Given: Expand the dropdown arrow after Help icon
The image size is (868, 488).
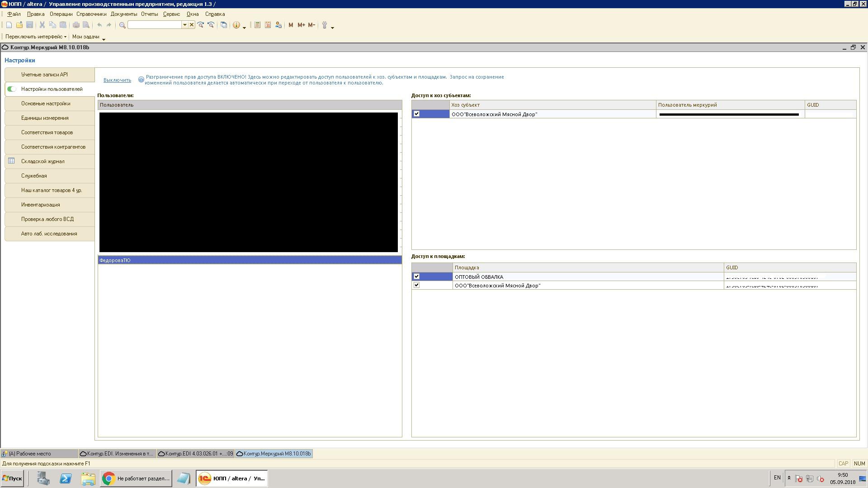Looking at the screenshot, I should [x=244, y=28].
